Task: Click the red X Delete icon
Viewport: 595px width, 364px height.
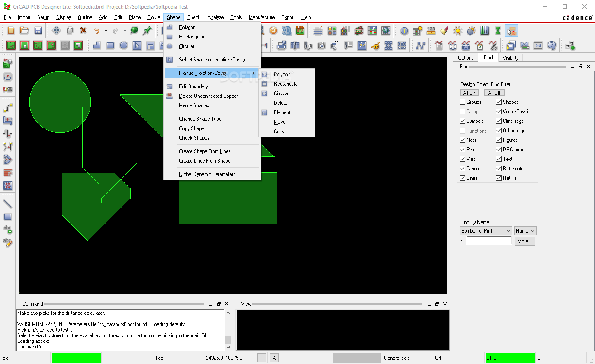Action: pyautogui.click(x=83, y=30)
